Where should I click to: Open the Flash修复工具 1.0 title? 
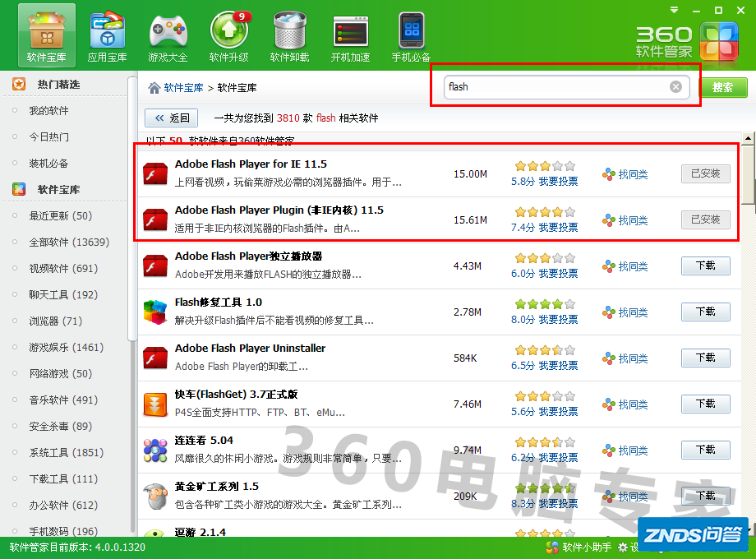click(218, 303)
